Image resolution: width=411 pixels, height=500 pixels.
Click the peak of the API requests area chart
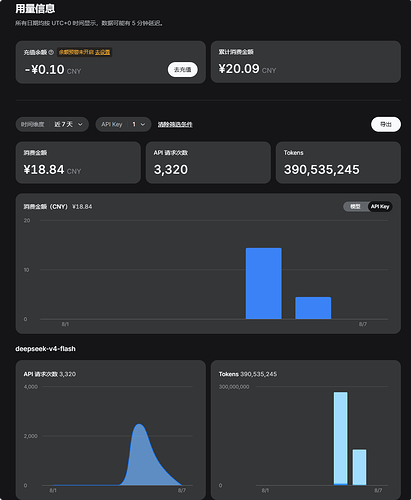tap(139, 424)
